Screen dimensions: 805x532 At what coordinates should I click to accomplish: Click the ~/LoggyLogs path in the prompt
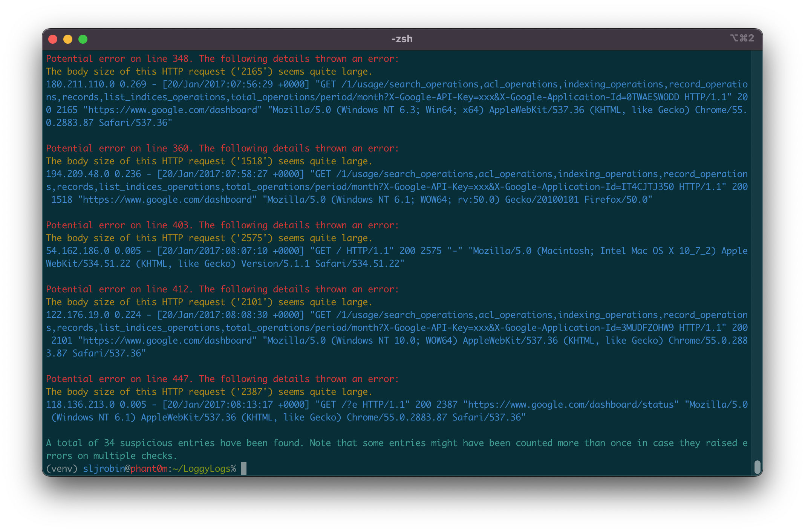coord(201,468)
